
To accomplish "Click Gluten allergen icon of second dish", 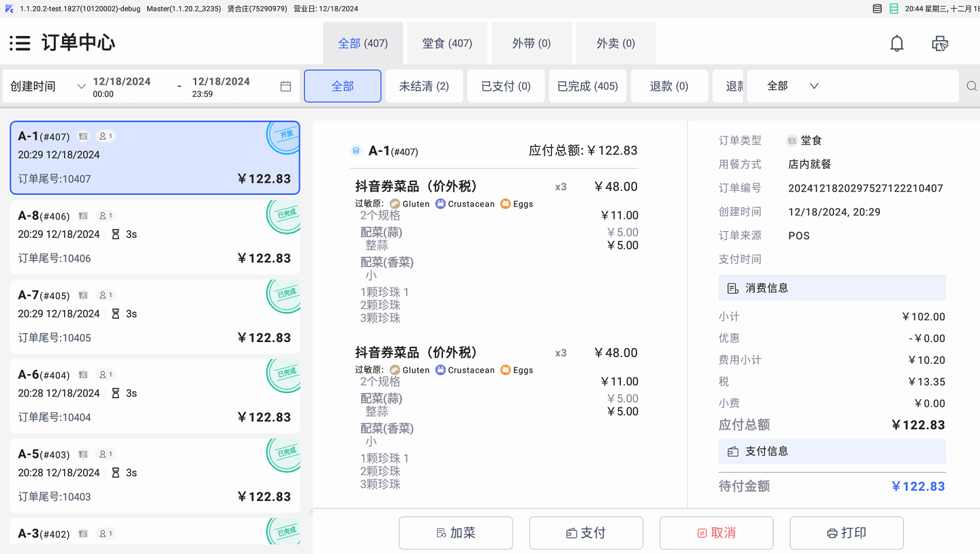I will tap(395, 370).
